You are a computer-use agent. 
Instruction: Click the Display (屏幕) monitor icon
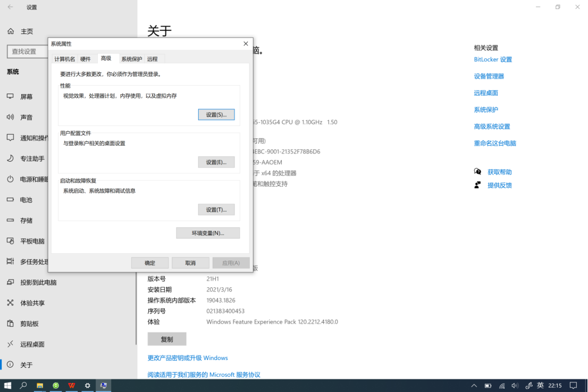click(x=11, y=96)
